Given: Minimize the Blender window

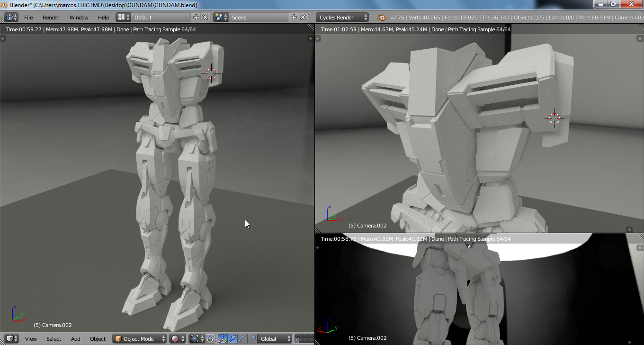Looking at the screenshot, I should pyautogui.click(x=600, y=4).
